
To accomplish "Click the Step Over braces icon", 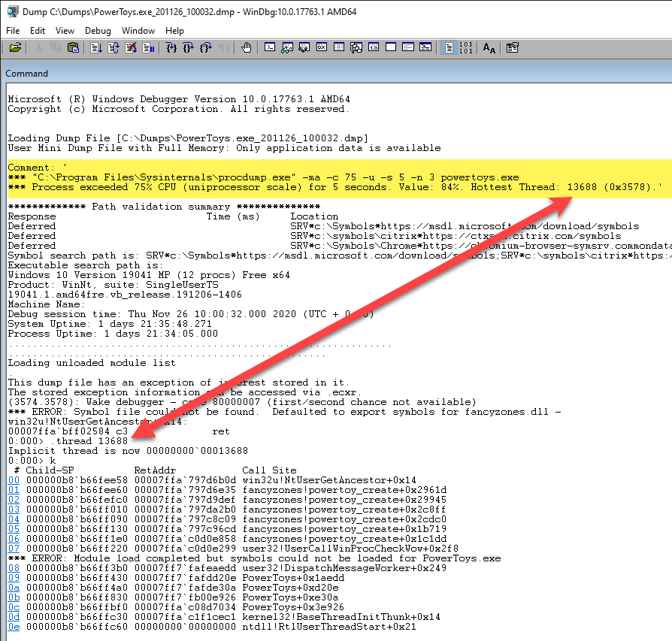I will [x=188, y=47].
